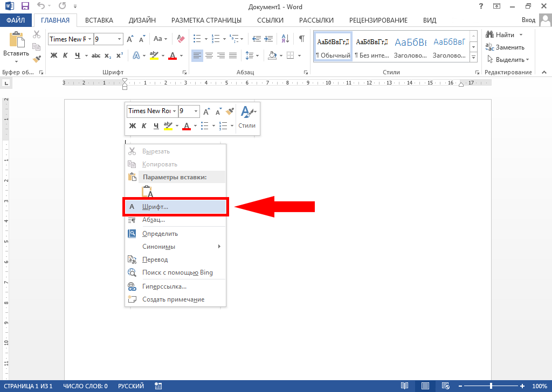Image resolution: width=552 pixels, height=392 pixels.
Task: Open the mini toolbar font size dropdown
Action: [196, 111]
